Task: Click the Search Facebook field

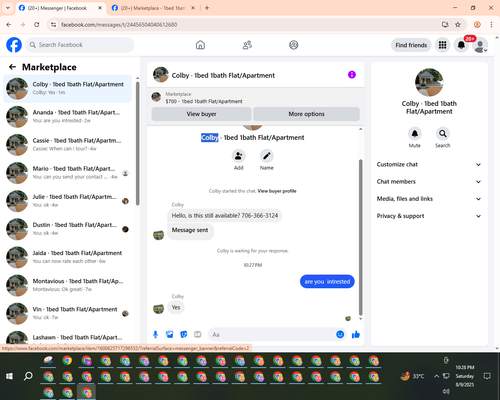Action: (80, 45)
